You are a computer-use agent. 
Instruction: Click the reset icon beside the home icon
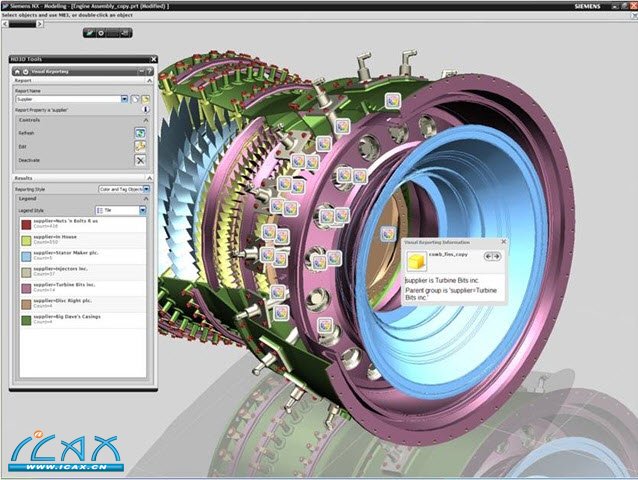tap(25, 72)
